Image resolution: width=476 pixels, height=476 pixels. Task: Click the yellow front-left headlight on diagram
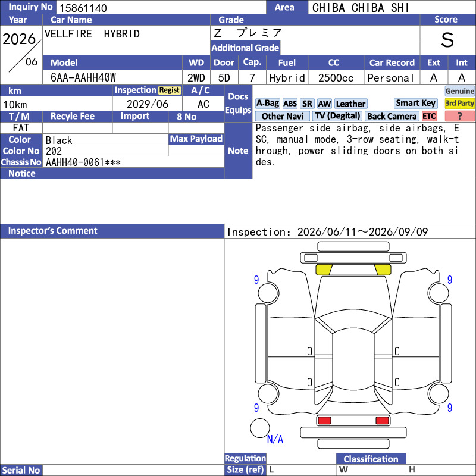click(x=324, y=270)
